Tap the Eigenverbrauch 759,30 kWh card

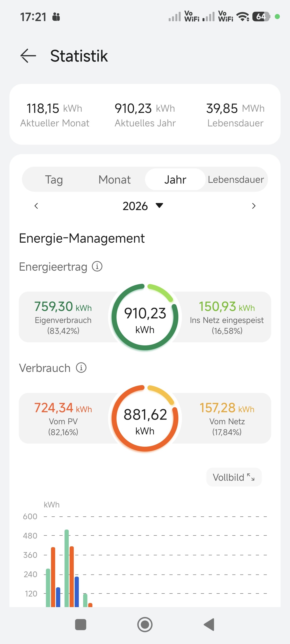tap(63, 317)
